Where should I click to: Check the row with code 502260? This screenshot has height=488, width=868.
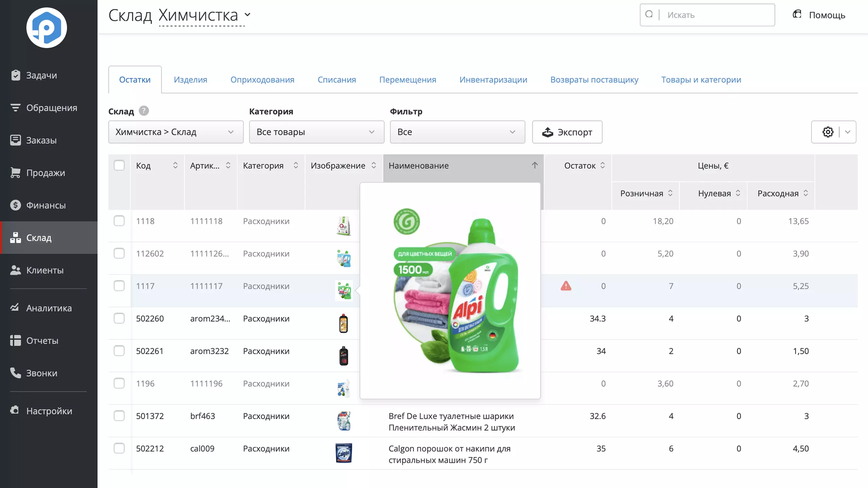[x=119, y=319]
